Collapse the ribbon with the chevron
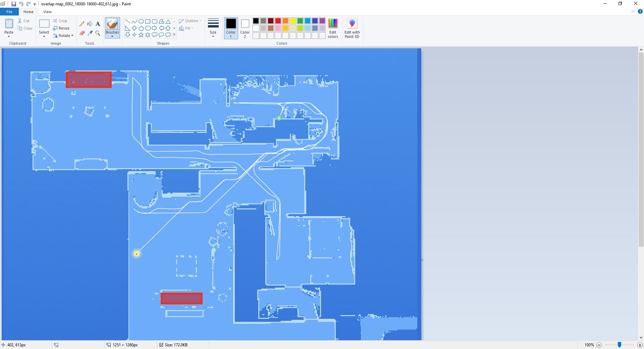644x349 pixels. coord(633,11)
